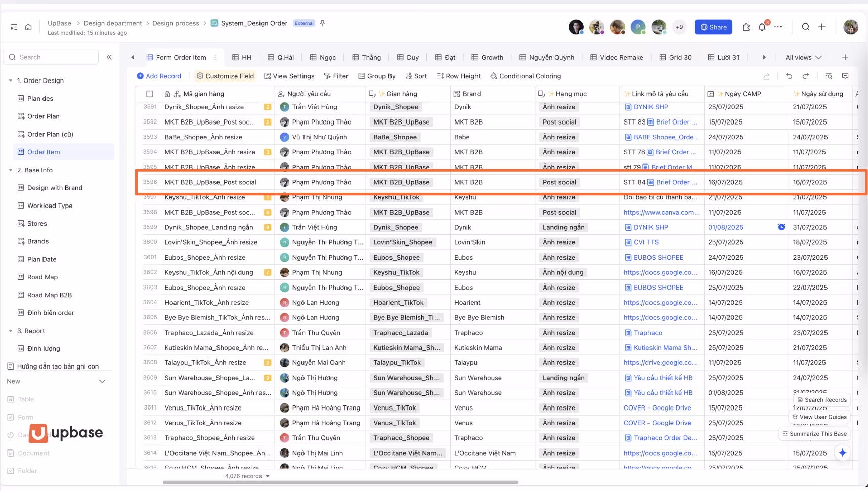Open the 4,076 records count dropdown
Viewport: 868px width, 491px height.
247,476
